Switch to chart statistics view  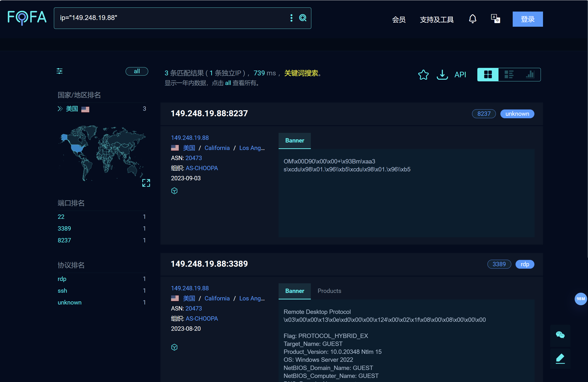[530, 74]
